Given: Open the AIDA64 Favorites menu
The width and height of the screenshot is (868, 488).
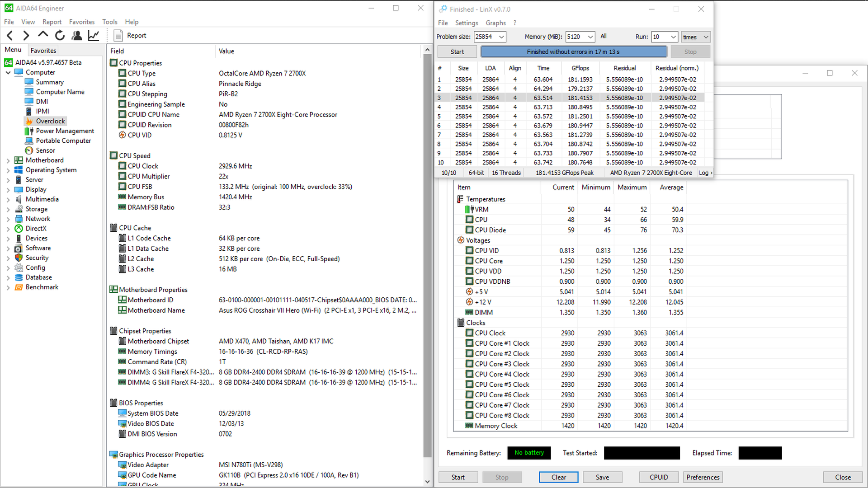Looking at the screenshot, I should tap(82, 22).
